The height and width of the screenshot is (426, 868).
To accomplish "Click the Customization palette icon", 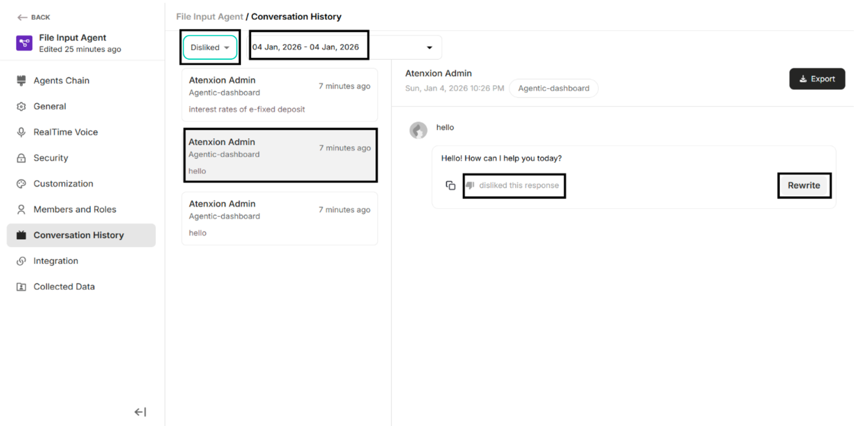I will [21, 184].
